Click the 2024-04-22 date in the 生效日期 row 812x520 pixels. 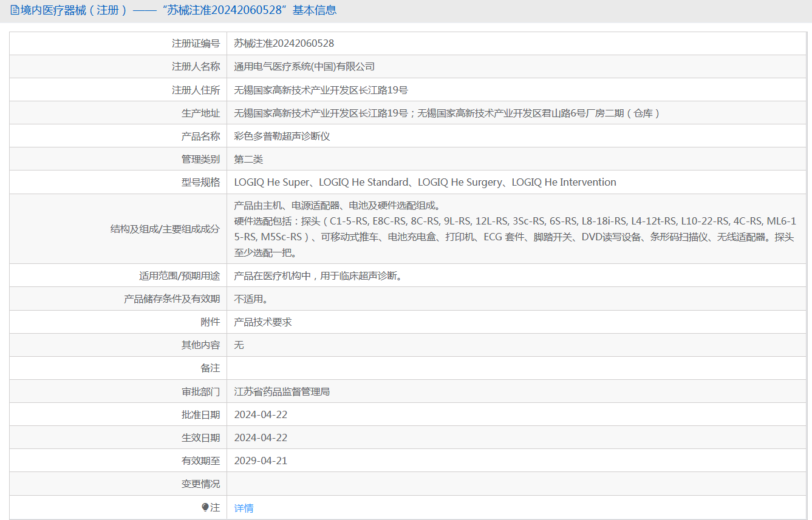coord(261,437)
